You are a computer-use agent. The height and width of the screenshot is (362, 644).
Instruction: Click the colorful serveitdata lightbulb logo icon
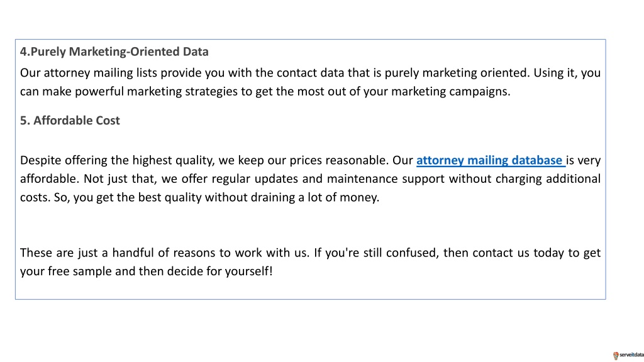616,356
